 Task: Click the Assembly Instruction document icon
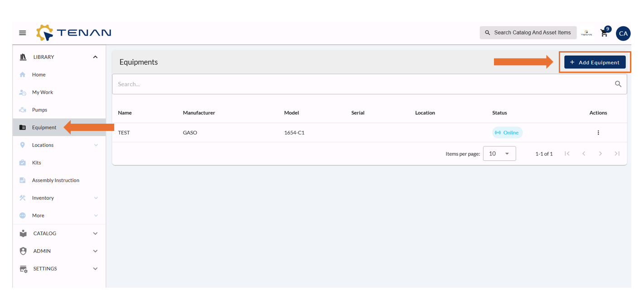23,180
